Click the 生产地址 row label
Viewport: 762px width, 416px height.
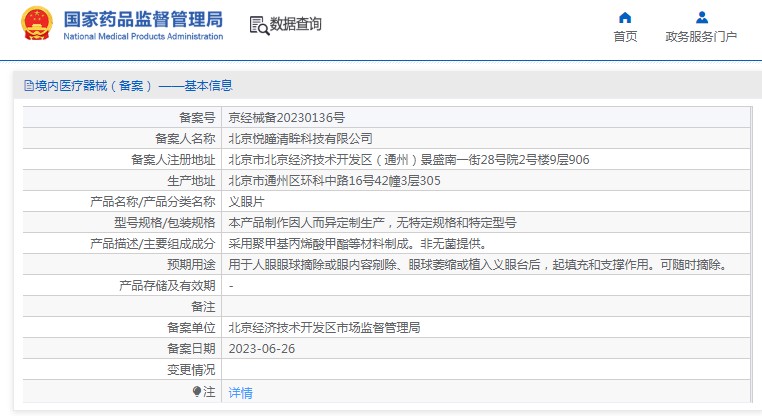point(191,181)
